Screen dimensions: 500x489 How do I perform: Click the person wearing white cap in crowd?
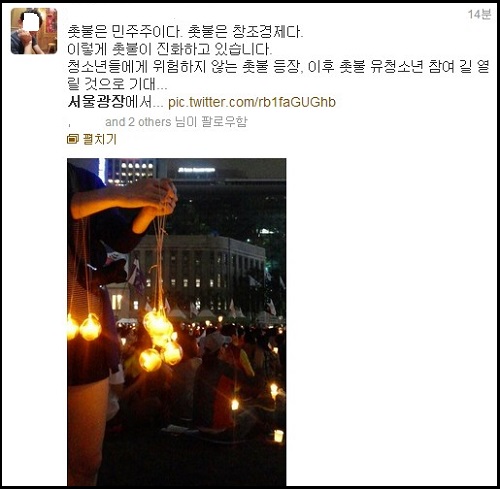pos(215,343)
